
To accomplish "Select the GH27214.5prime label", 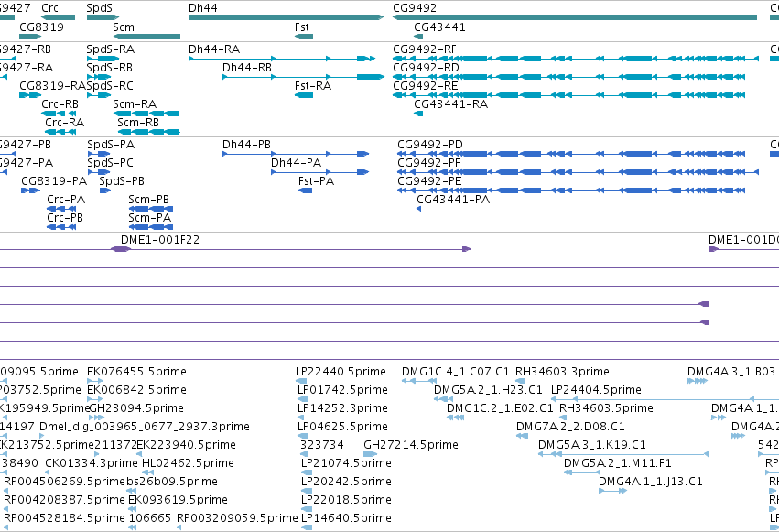I will [x=411, y=445].
